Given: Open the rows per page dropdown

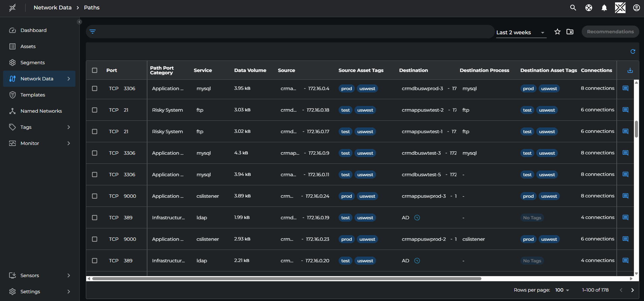Looking at the screenshot, I should 562,290.
